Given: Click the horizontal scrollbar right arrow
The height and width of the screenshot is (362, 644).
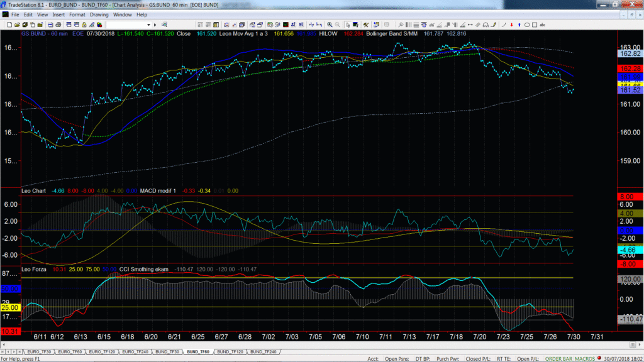Looking at the screenshot, I should coord(640,345).
